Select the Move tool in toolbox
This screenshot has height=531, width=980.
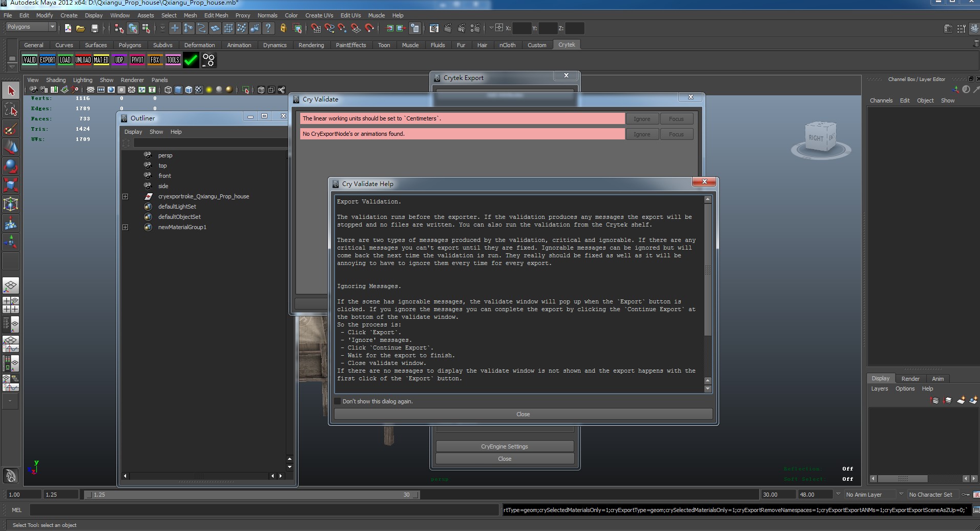11,148
